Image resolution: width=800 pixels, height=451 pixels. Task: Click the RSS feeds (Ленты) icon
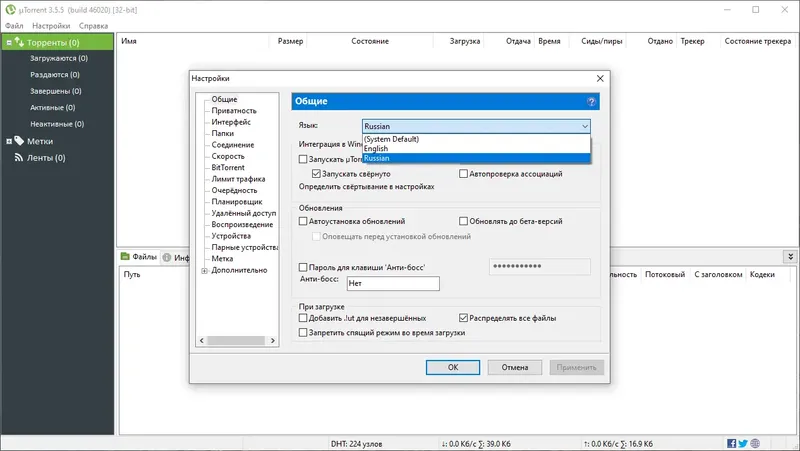click(x=19, y=158)
